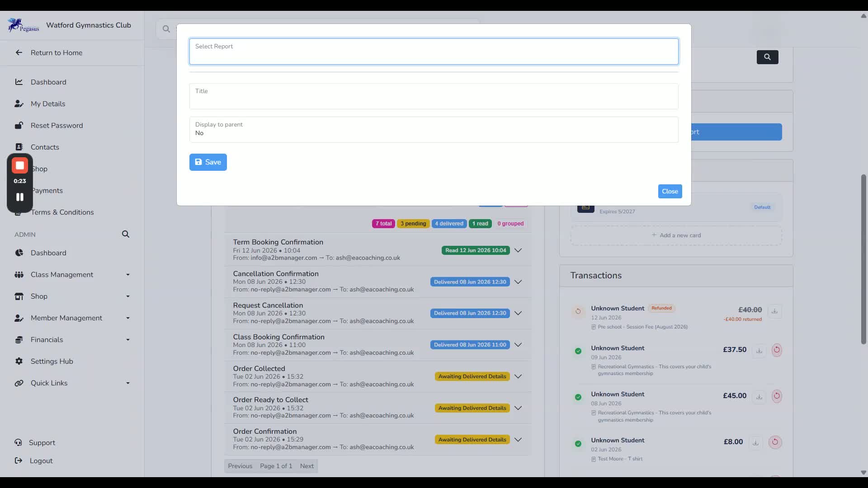The image size is (868, 488).
Task: Refund the £45.00 transaction
Action: (x=777, y=396)
